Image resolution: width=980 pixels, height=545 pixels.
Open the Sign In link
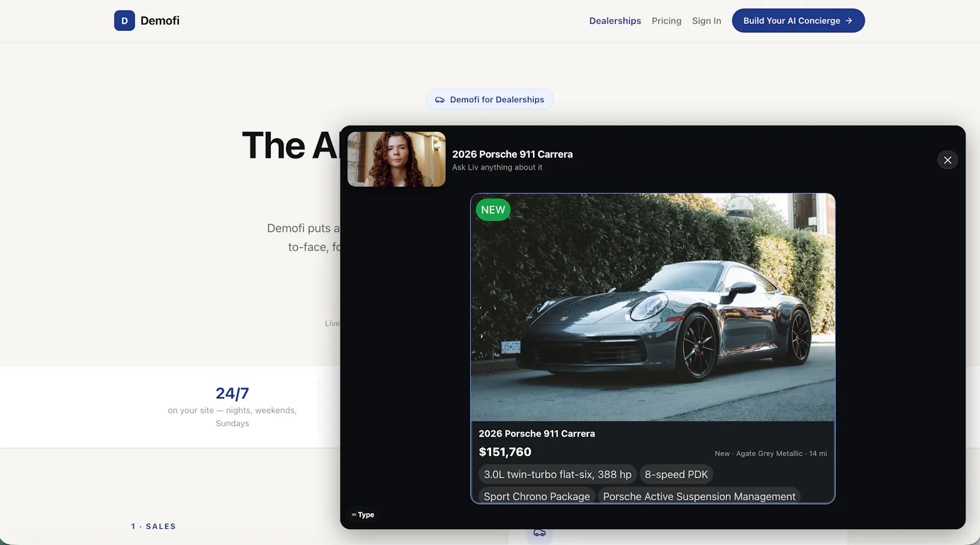(706, 21)
